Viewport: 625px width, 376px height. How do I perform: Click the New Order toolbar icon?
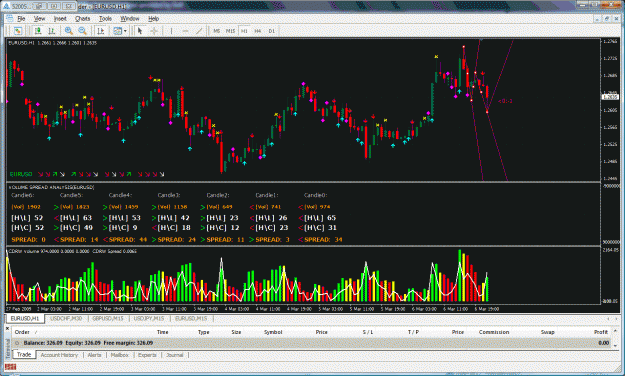(x=18, y=31)
